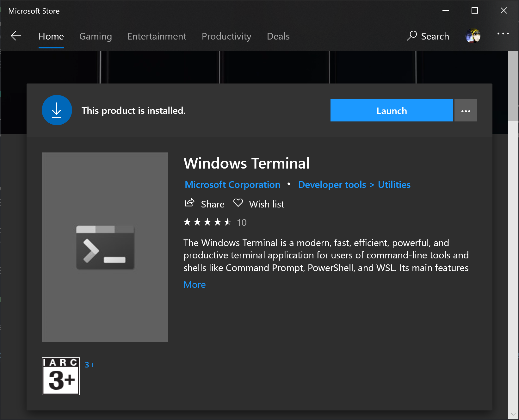
Task: Launch Windows Terminal
Action: [x=392, y=110]
